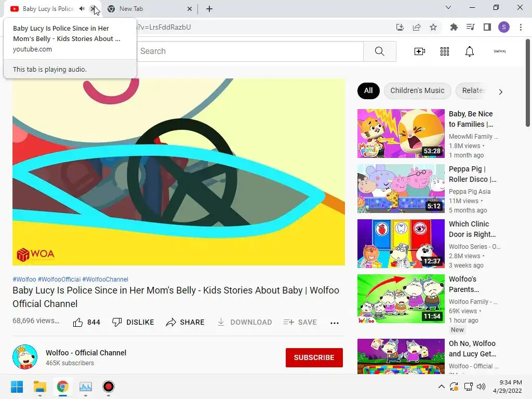The height and width of the screenshot is (399, 532).
Task: Select the Children's Music filter chip
Action: point(417,90)
